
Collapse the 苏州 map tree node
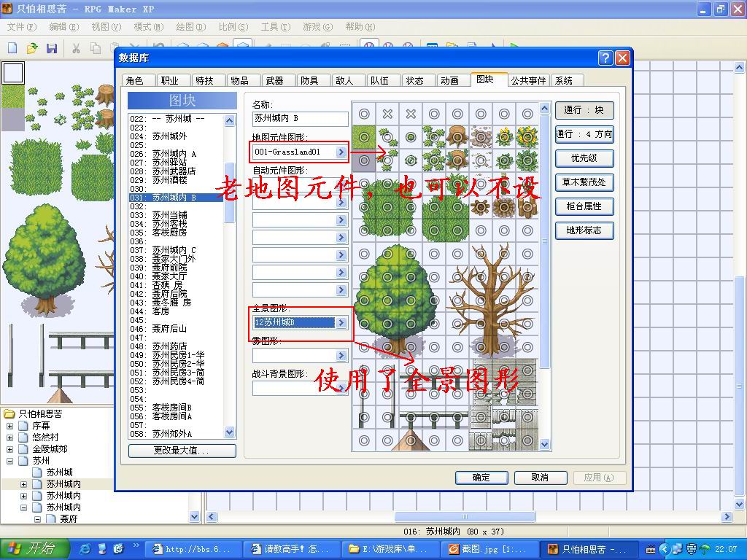9,461
